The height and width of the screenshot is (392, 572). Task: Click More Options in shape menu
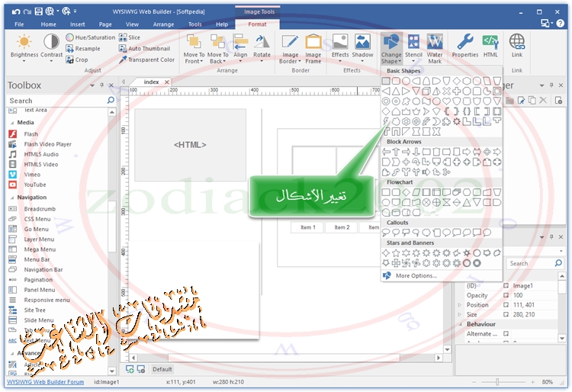(x=416, y=275)
